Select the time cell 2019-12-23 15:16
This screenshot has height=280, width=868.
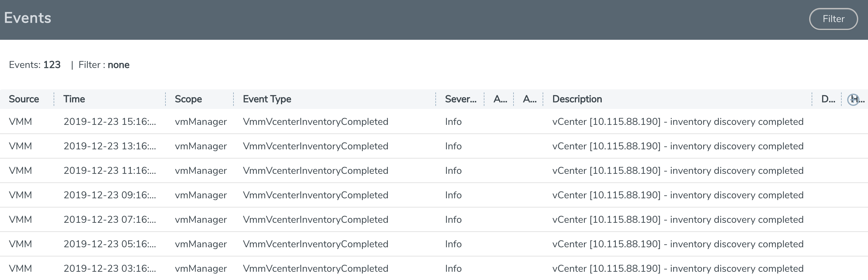coord(110,121)
